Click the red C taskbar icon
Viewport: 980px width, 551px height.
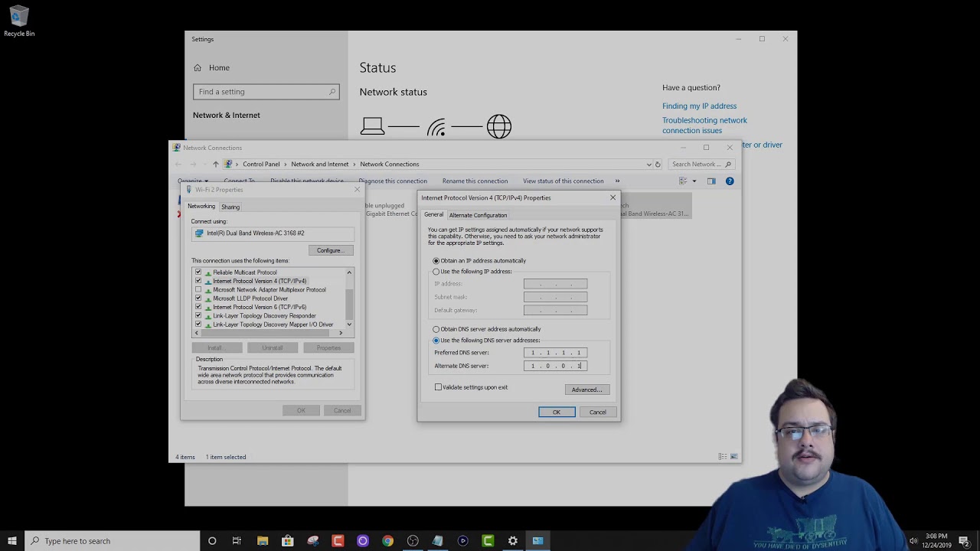[x=338, y=541]
